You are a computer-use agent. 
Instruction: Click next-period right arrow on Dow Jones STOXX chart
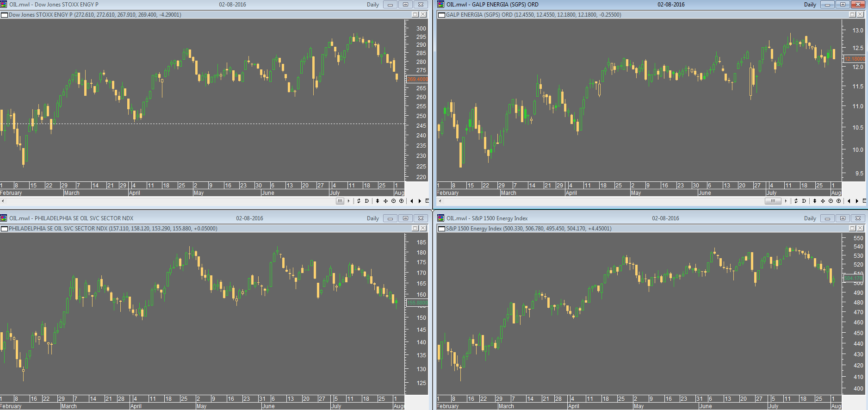click(420, 201)
